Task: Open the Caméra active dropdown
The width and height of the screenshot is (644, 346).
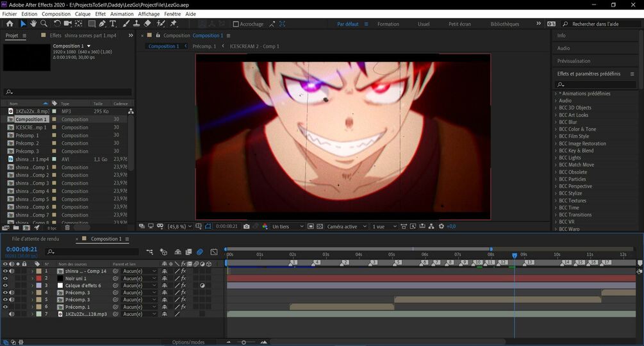Action: pos(346,226)
